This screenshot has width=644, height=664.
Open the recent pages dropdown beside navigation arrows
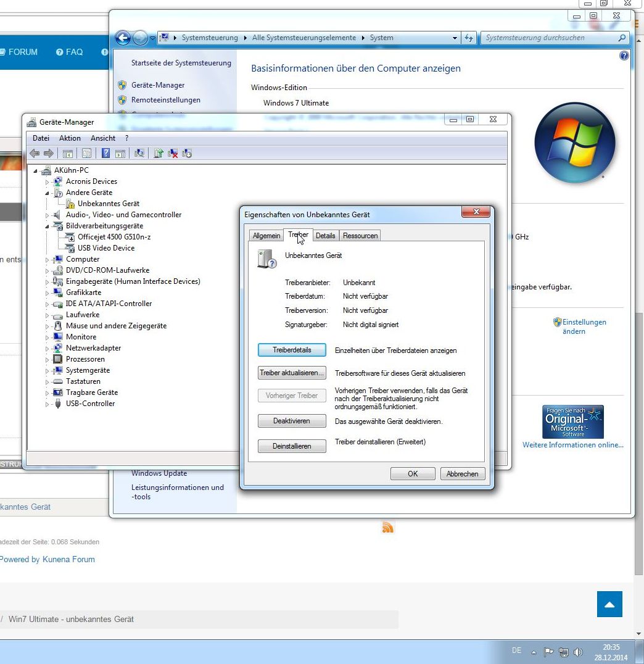(x=152, y=38)
